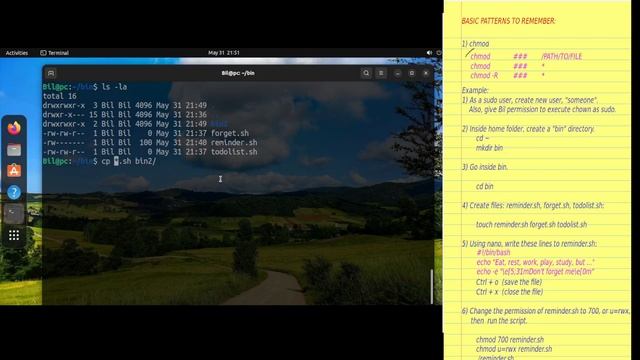The width and height of the screenshot is (640, 360).
Task: Click the -rw------- permissions text
Action: 64,142
